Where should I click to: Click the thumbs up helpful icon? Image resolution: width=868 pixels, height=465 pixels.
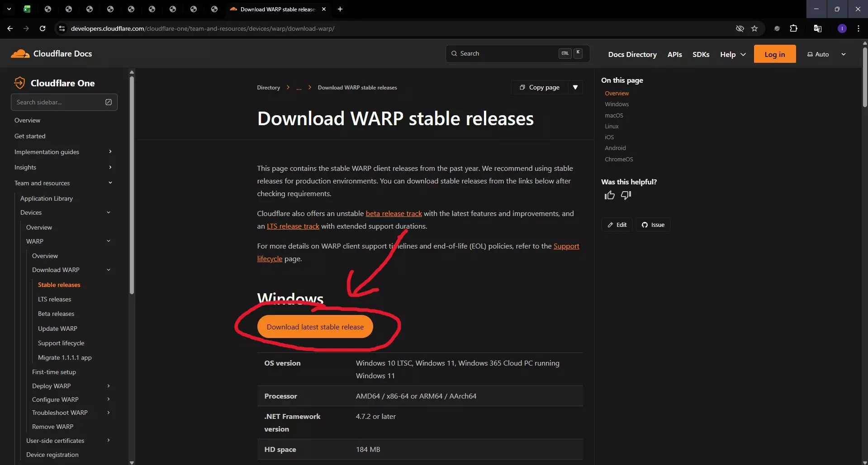tap(610, 195)
